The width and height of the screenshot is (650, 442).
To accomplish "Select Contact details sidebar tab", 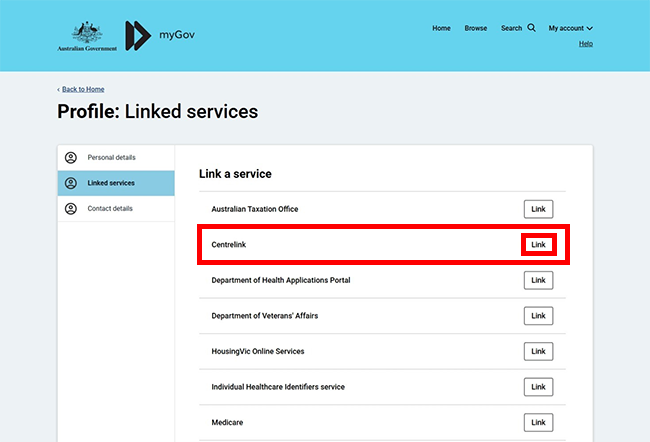I will (110, 209).
